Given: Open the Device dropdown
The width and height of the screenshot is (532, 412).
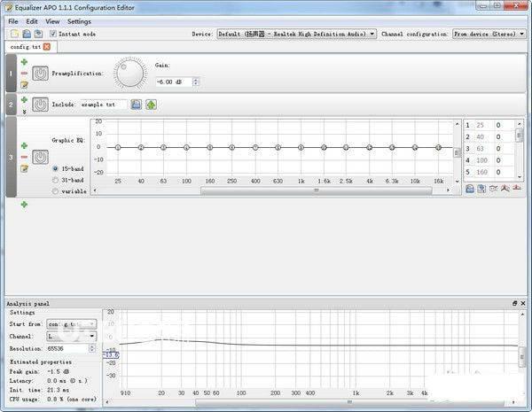Looking at the screenshot, I should [x=296, y=34].
